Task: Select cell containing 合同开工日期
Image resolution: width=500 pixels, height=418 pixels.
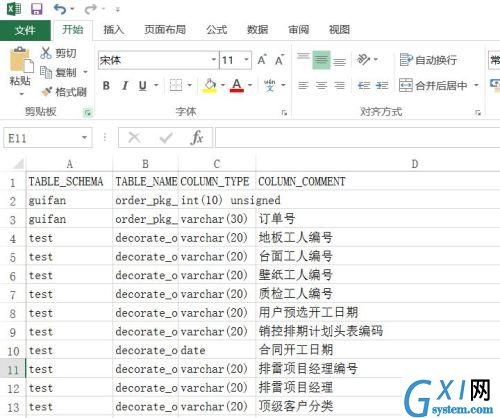Action: click(378, 350)
